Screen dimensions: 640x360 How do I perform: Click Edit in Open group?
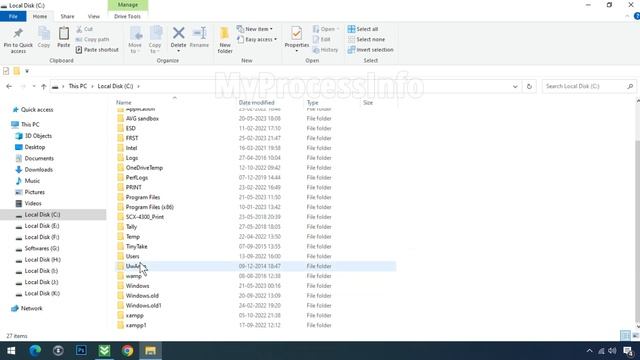pos(322,39)
